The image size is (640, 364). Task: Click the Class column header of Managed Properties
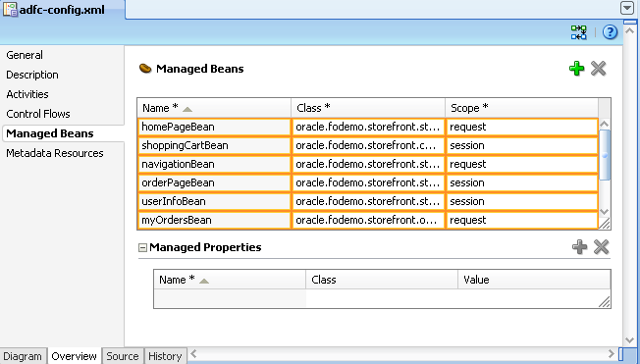click(x=382, y=280)
